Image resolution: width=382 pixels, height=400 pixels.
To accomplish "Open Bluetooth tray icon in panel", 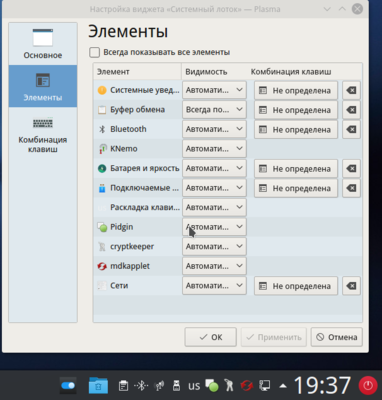I will (x=141, y=386).
